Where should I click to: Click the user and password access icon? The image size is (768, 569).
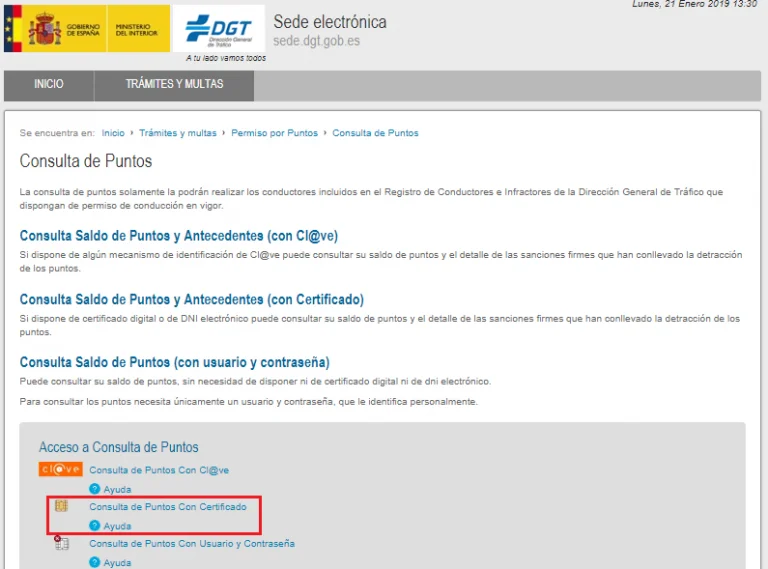(x=61, y=543)
